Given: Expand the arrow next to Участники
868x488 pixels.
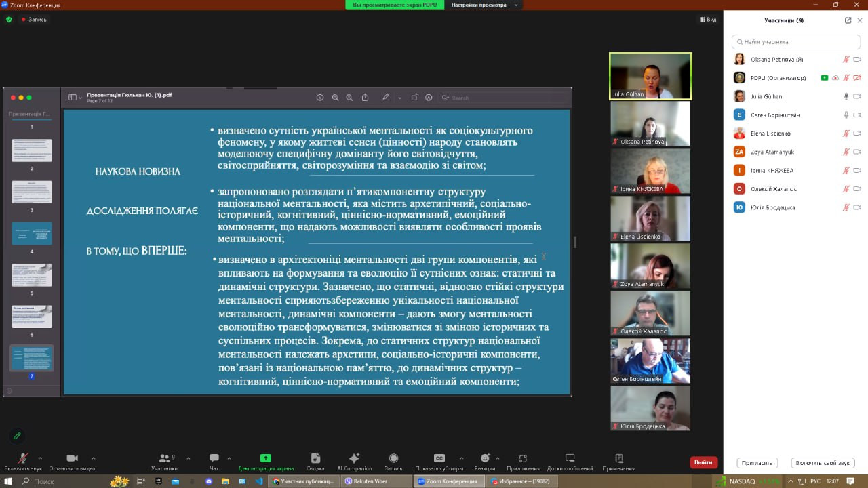Looking at the screenshot, I should tap(188, 457).
